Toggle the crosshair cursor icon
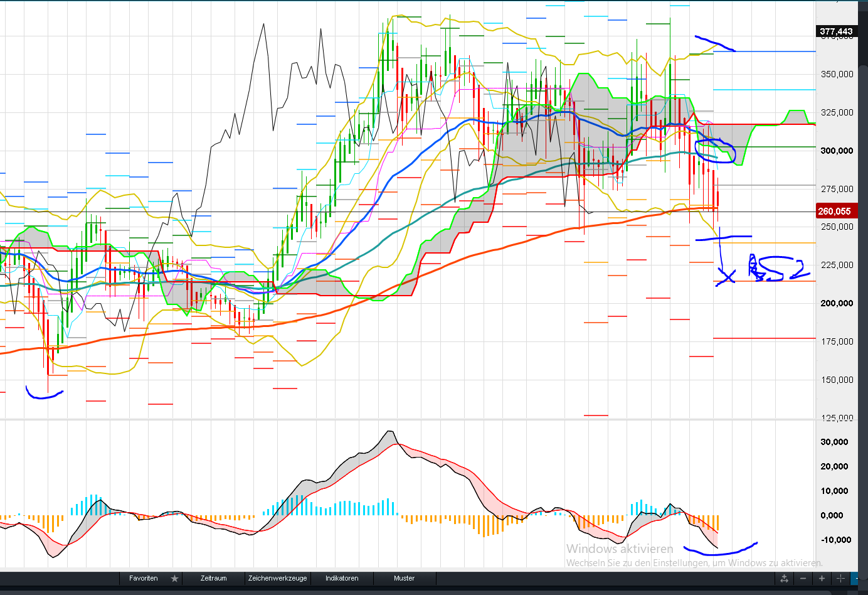 [x=840, y=579]
